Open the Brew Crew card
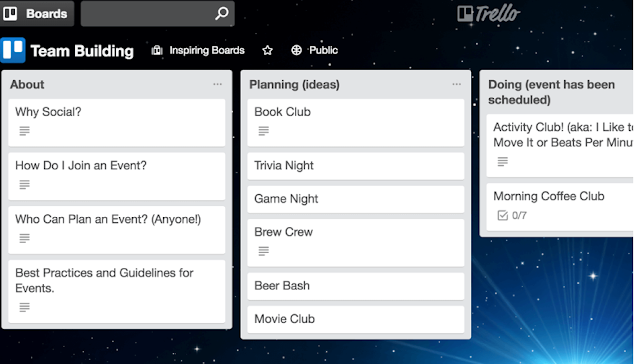The image size is (639, 364). point(356,243)
